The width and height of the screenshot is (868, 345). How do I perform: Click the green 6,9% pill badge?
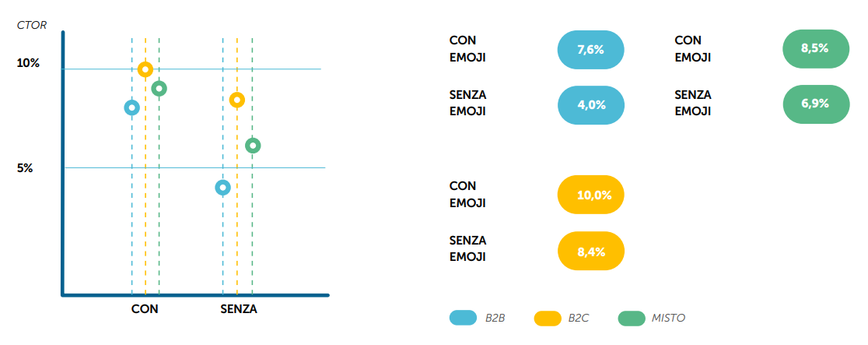pyautogui.click(x=814, y=104)
